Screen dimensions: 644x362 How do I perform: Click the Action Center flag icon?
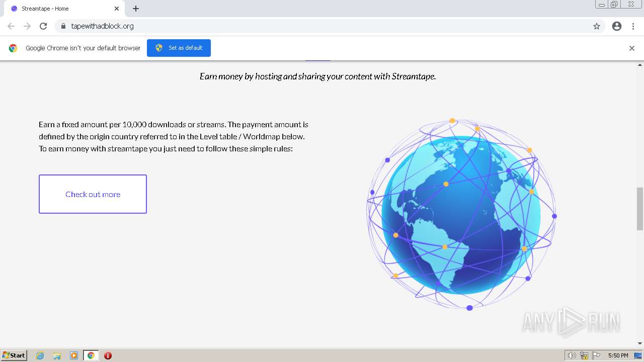tap(596, 355)
